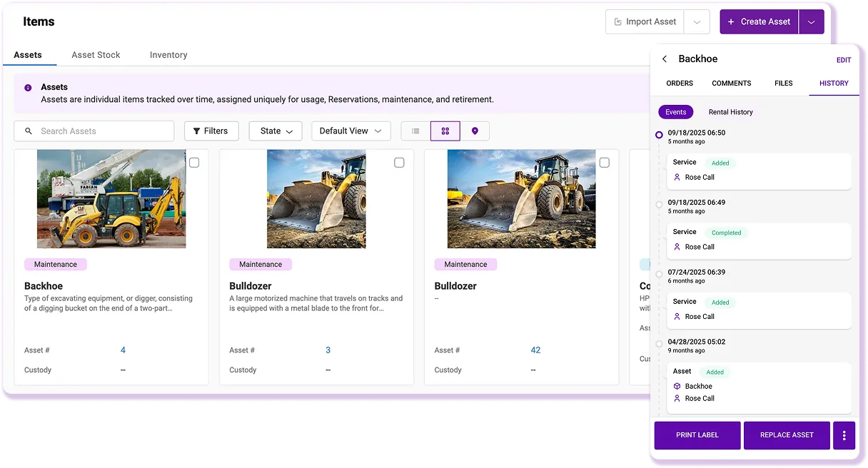Viewport: 868px width, 468px height.
Task: Click the search magnifier icon
Action: click(29, 131)
